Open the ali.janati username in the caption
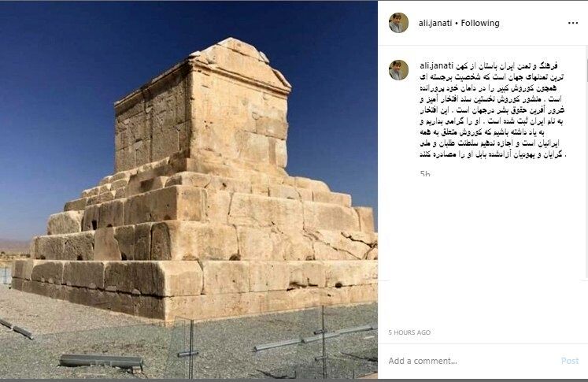The width and height of the screenshot is (588, 382). coord(432,65)
